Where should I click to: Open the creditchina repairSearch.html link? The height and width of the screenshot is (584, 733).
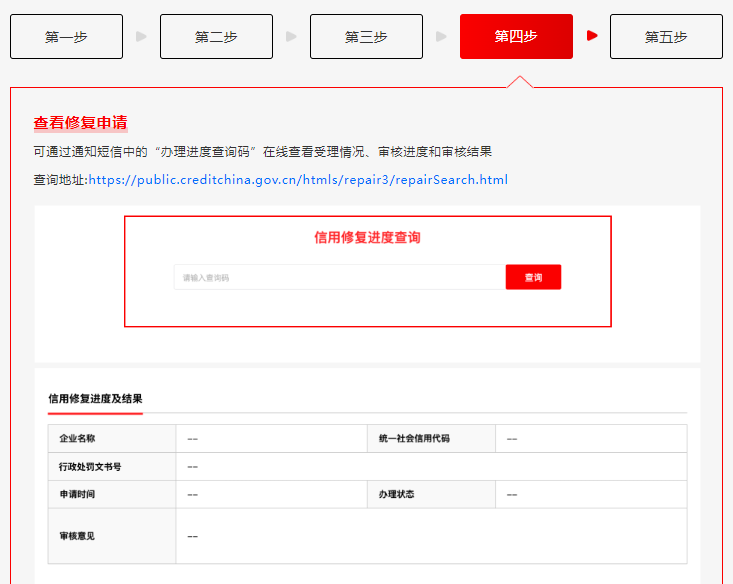(x=298, y=180)
